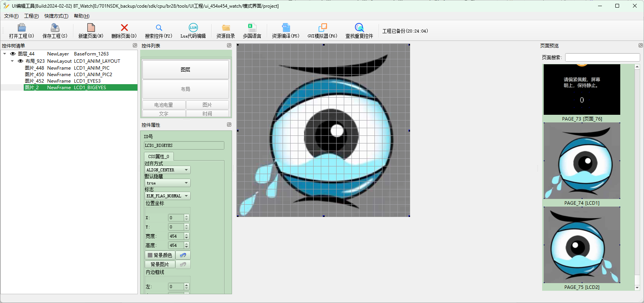The image size is (644, 303).
Task: Add a 布局 control
Action: click(186, 89)
